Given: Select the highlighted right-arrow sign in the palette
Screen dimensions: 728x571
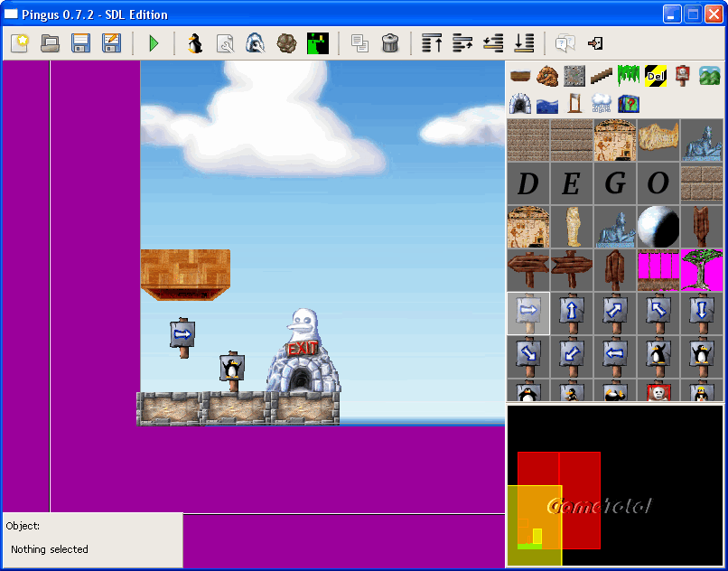Looking at the screenshot, I should 527,314.
